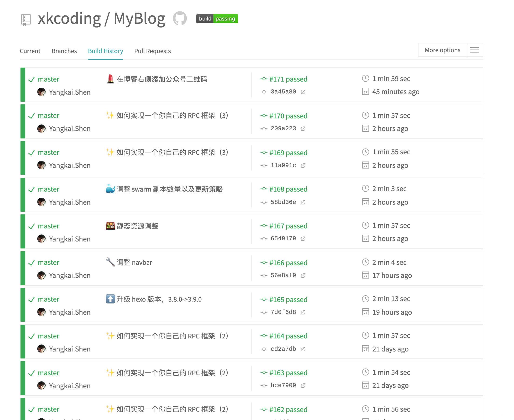514x420 pixels.
Task: Click the MyBlog repository title
Action: click(139, 18)
